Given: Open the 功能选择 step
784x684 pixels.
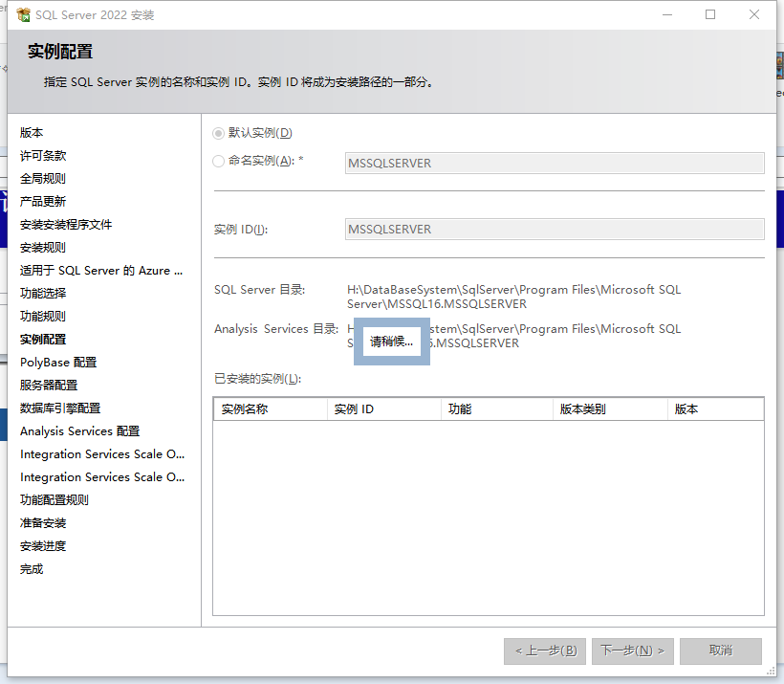Looking at the screenshot, I should coord(43,294).
